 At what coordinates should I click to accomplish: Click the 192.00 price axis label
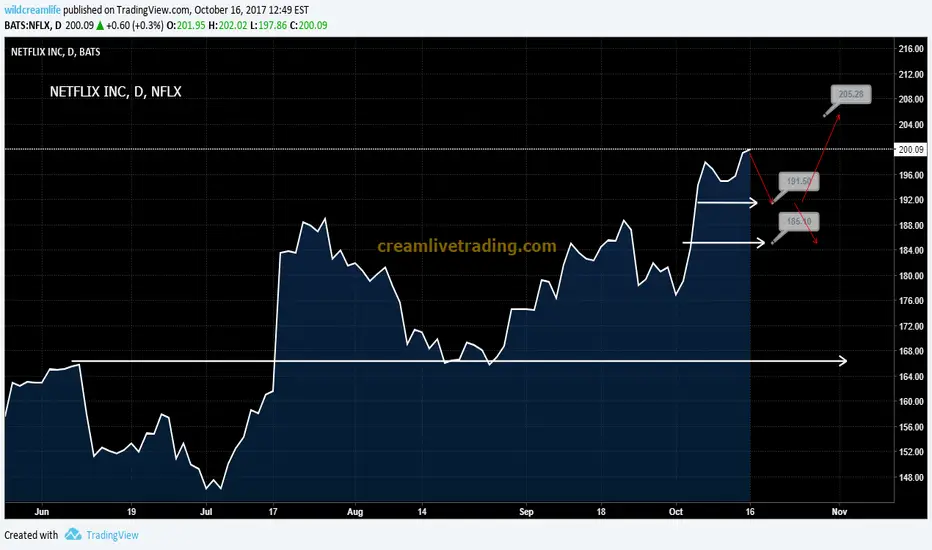point(911,200)
